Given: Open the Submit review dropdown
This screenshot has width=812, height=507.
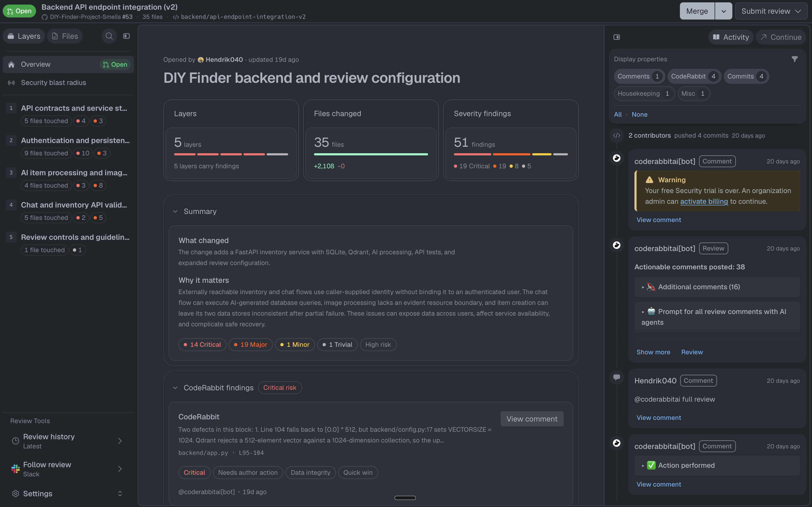Looking at the screenshot, I should click(771, 11).
